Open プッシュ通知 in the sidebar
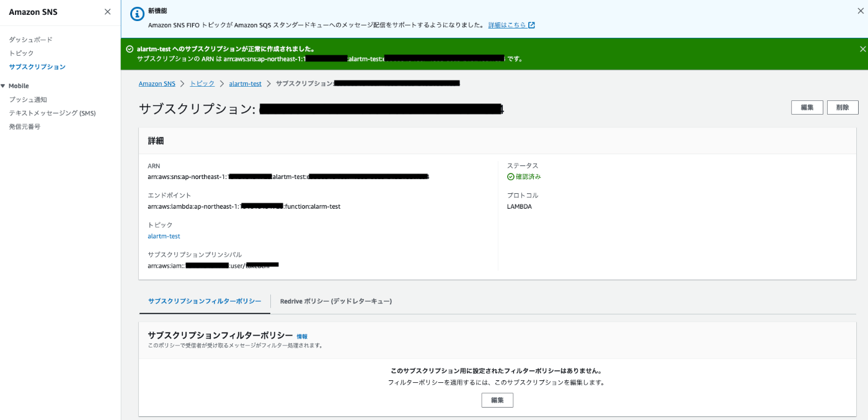The height and width of the screenshot is (420, 868). click(28, 100)
